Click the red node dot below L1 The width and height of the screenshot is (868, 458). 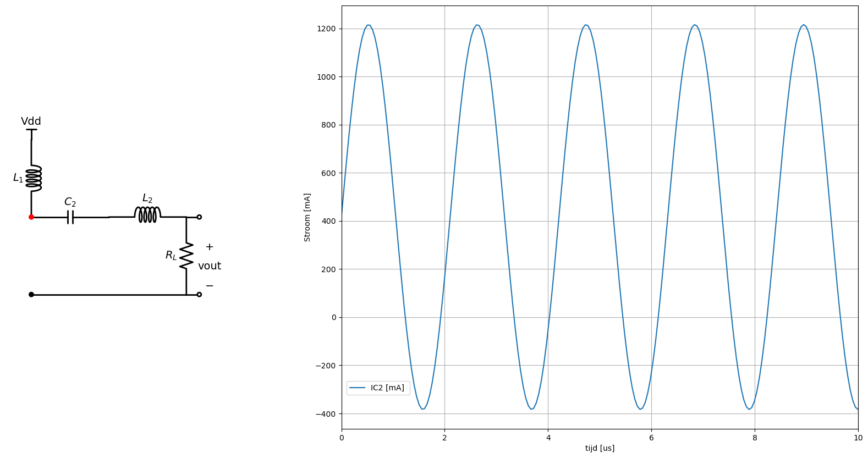[x=31, y=217]
